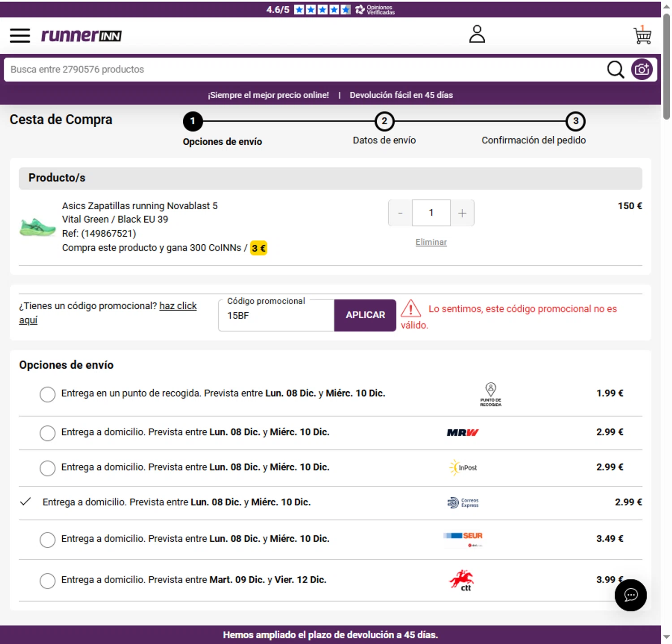Click the CTT carrier logo
This screenshot has height=644, width=672.
tap(462, 580)
